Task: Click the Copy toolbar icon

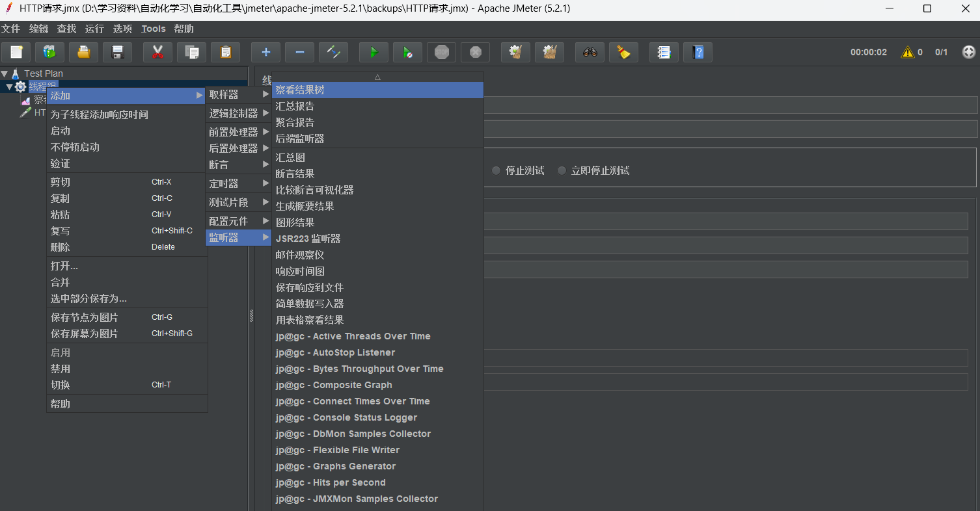Action: pos(191,52)
